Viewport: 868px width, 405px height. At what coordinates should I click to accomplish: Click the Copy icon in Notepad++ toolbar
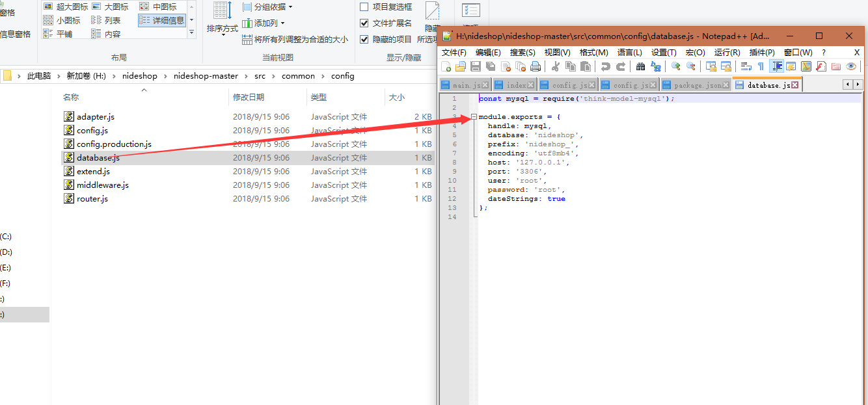pos(571,66)
